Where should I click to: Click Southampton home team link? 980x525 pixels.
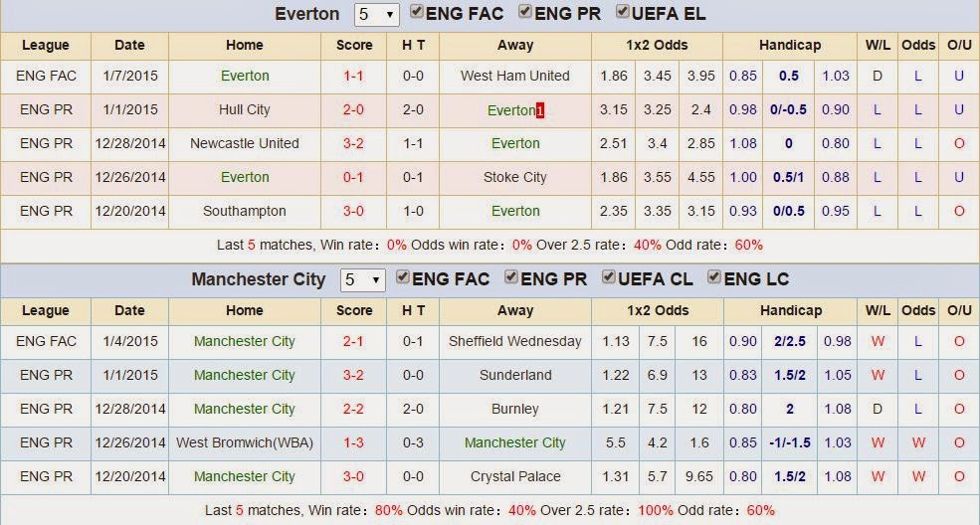coord(245,211)
